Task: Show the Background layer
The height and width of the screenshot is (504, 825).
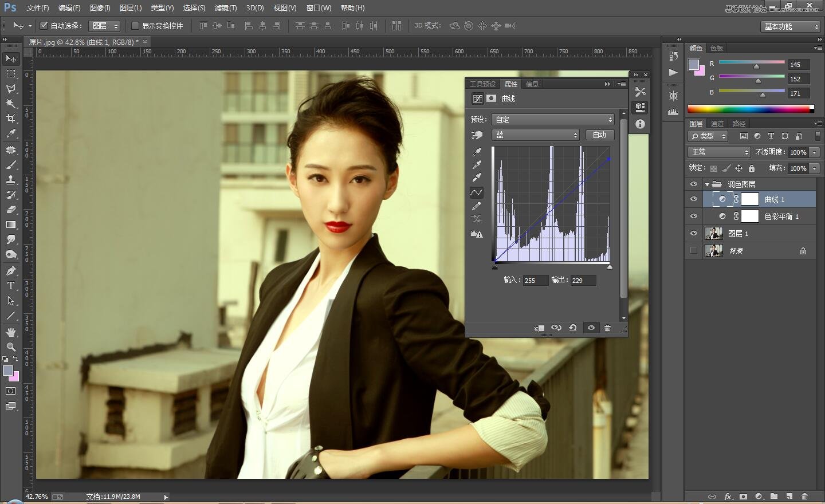Action: click(694, 251)
